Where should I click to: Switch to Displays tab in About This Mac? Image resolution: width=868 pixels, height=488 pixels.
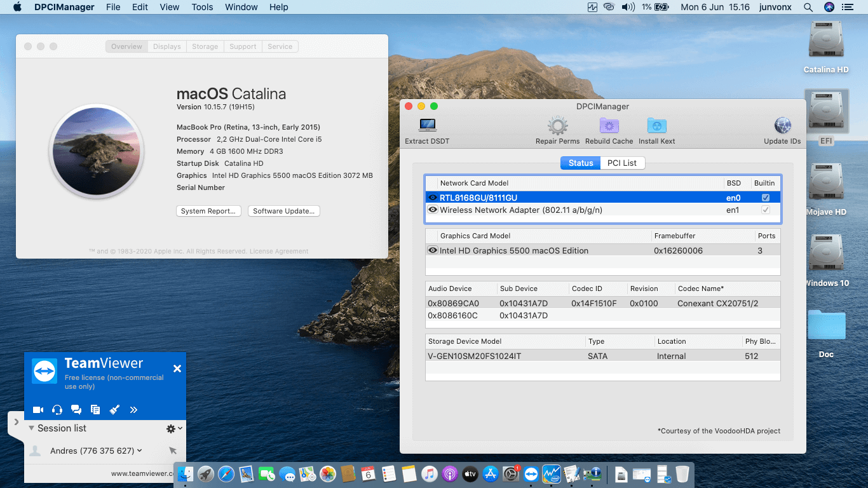166,46
